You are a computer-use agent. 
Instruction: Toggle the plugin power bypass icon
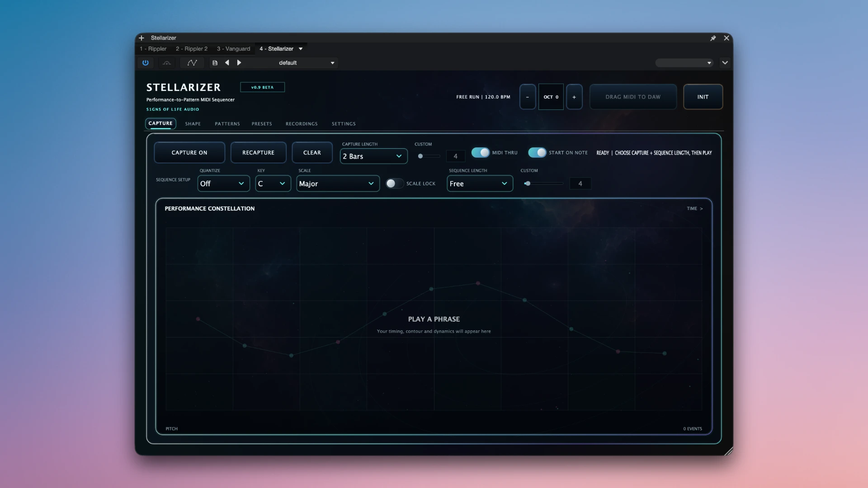146,63
